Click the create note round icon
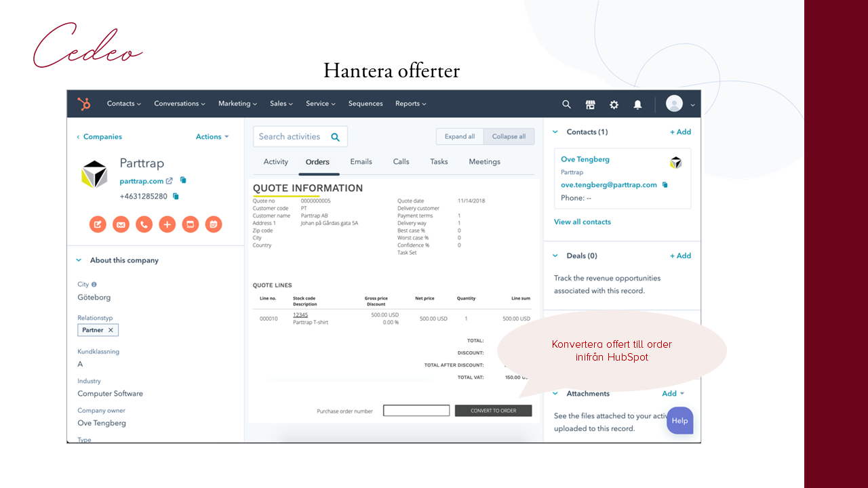Viewport: 868px width, 488px height. [98, 224]
